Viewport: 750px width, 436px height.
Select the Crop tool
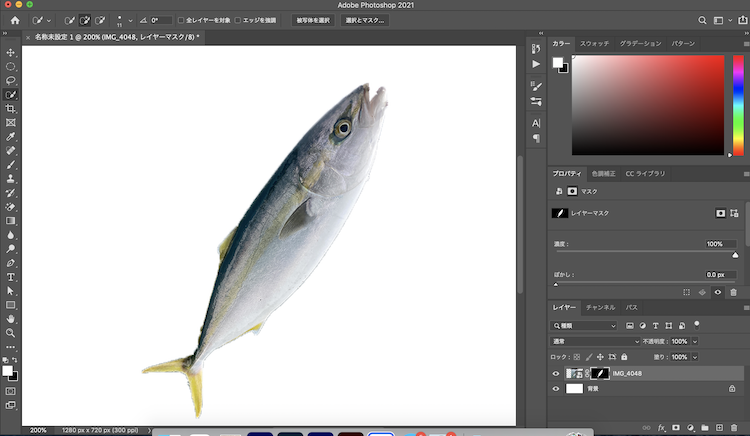(11, 109)
